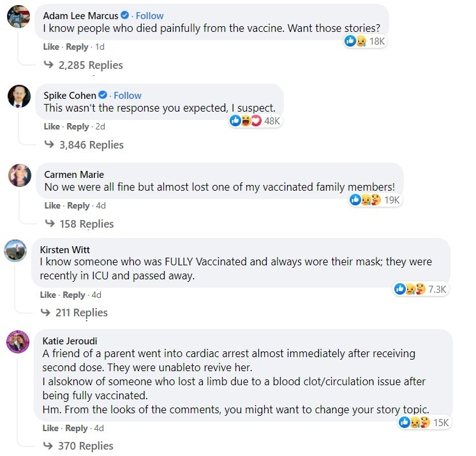
Task: Open Kirsten Witt's avatar thumbnail
Action: point(15,251)
